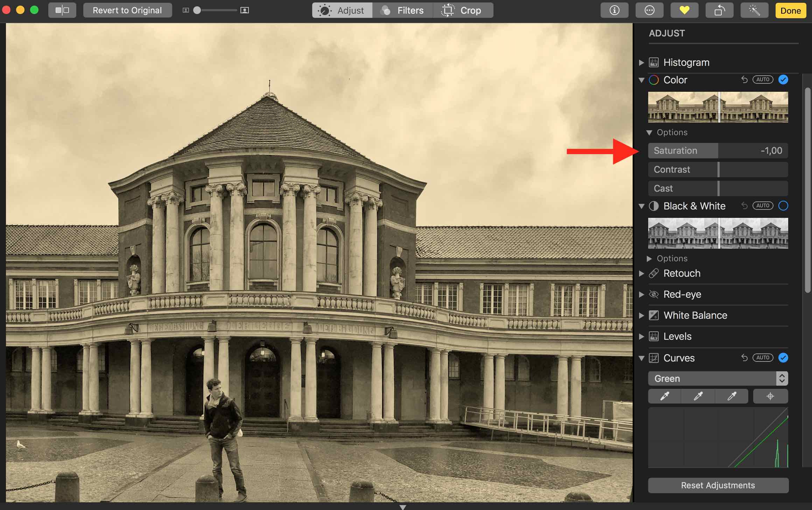The width and height of the screenshot is (812, 510).
Task: Apply auto-enhance with the magic wand
Action: [754, 10]
